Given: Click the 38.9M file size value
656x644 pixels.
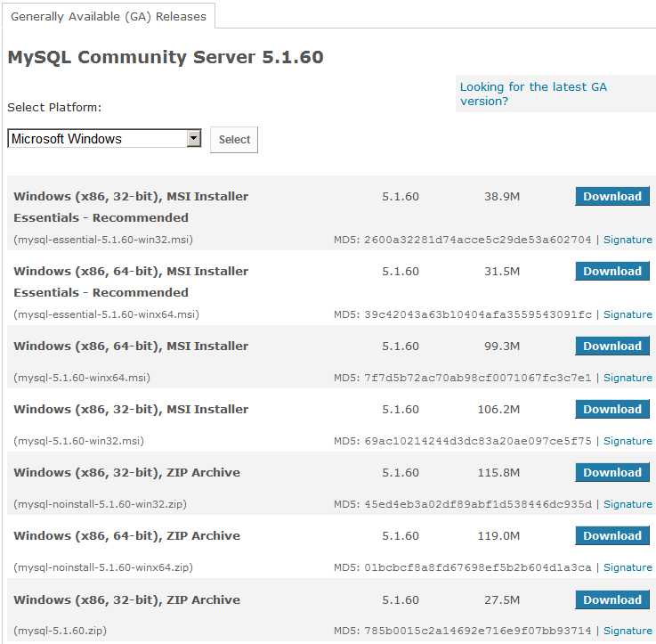Looking at the screenshot, I should click(x=502, y=196).
